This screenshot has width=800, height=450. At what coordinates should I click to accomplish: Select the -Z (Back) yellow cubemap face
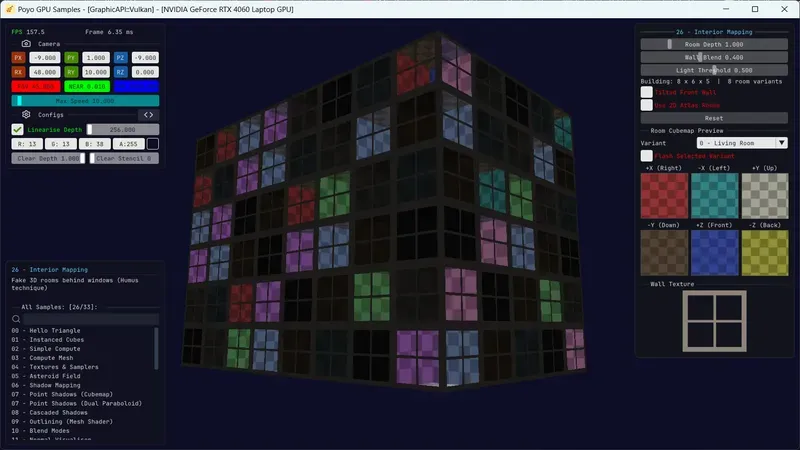pos(765,253)
